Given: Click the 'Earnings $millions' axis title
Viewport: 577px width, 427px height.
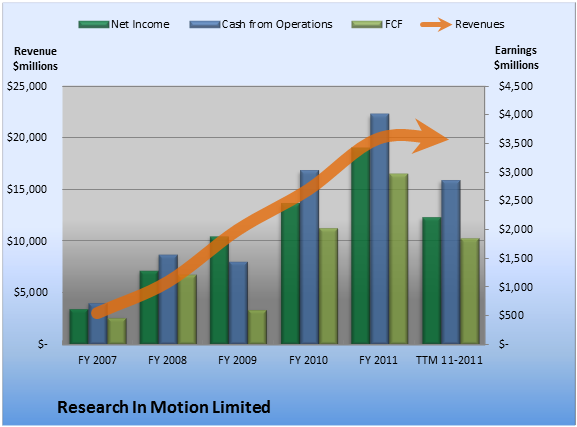Looking at the screenshot, I should pyautogui.click(x=516, y=57).
